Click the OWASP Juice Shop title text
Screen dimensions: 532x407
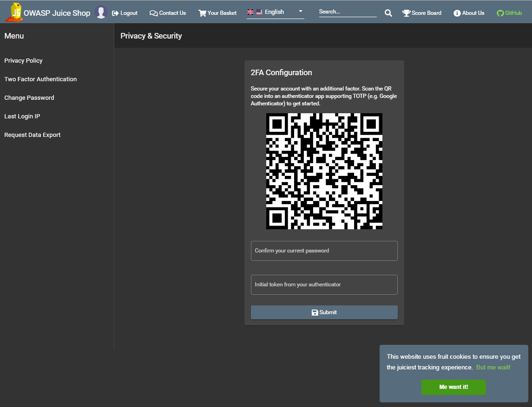click(57, 13)
